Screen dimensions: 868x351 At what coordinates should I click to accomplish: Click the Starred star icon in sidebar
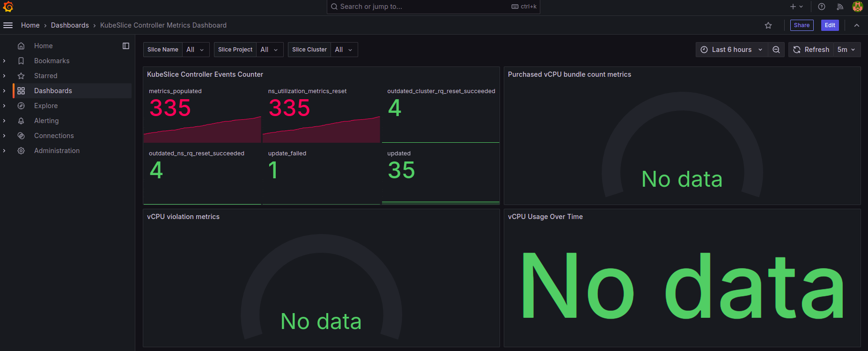click(21, 76)
